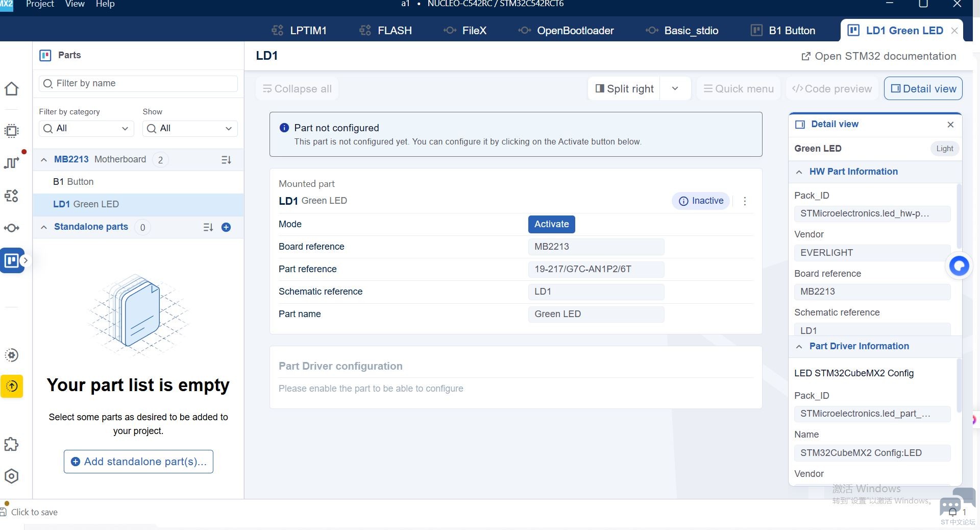Toggle Code preview
The width and height of the screenshot is (980, 530).
(x=832, y=89)
